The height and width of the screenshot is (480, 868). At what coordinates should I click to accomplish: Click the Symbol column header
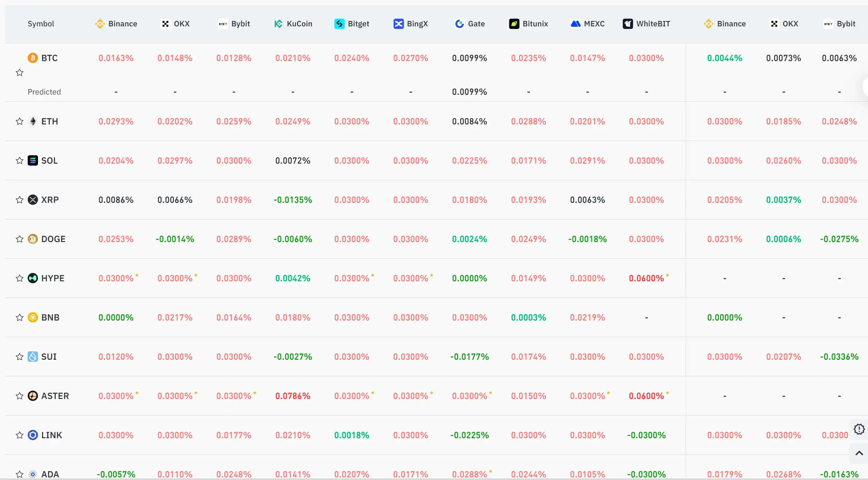point(41,24)
